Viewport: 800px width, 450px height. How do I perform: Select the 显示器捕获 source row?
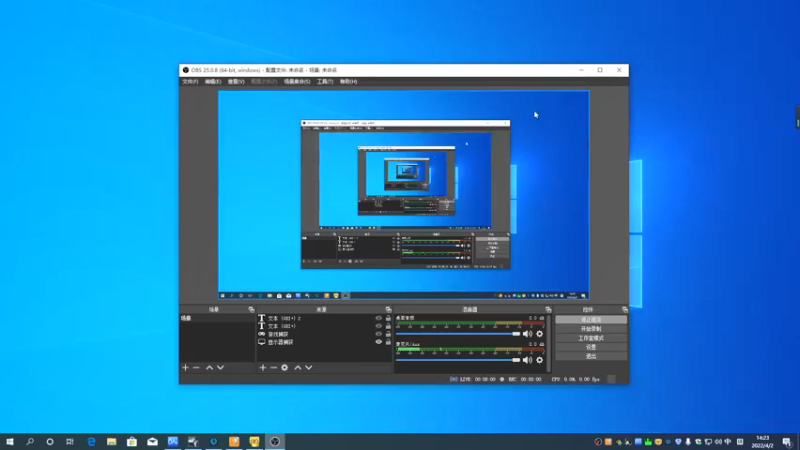point(324,342)
